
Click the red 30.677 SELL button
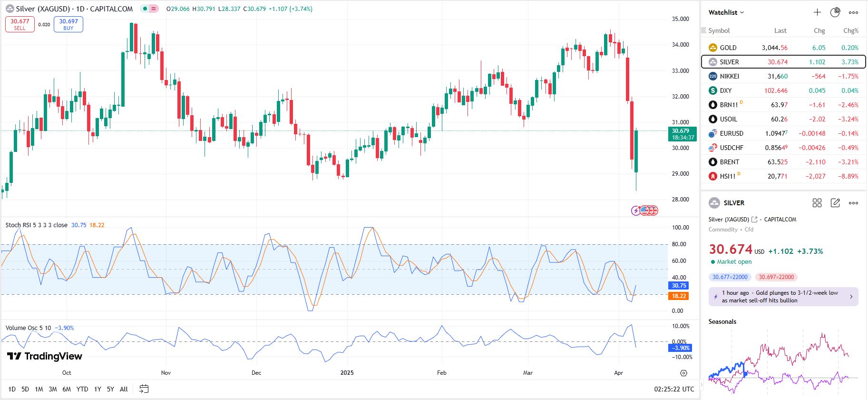[20, 24]
